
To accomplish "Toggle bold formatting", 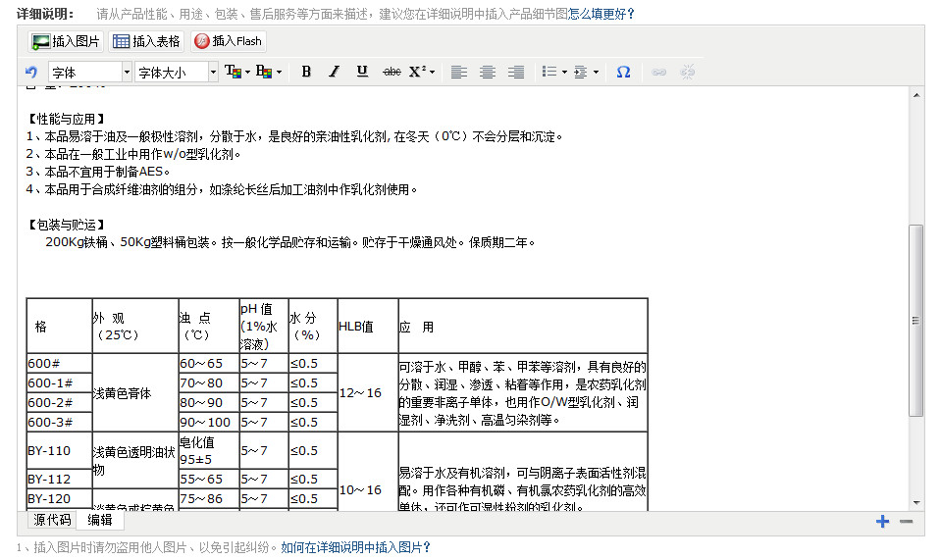I will (x=306, y=72).
